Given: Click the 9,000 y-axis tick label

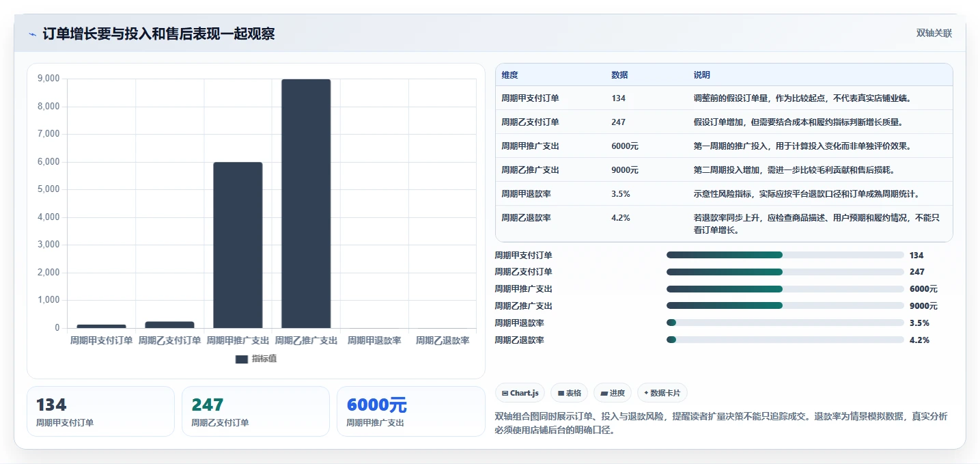Looking at the screenshot, I should (48, 79).
